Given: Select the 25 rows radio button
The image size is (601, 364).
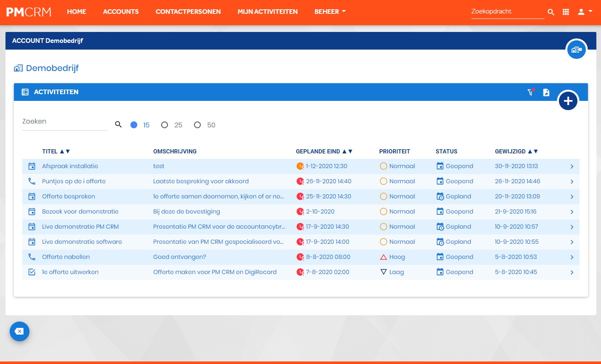Looking at the screenshot, I should point(165,125).
